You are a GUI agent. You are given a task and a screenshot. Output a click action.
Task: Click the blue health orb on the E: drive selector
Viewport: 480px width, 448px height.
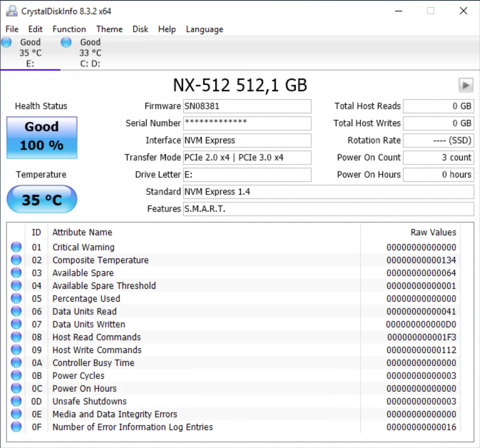tap(6, 42)
